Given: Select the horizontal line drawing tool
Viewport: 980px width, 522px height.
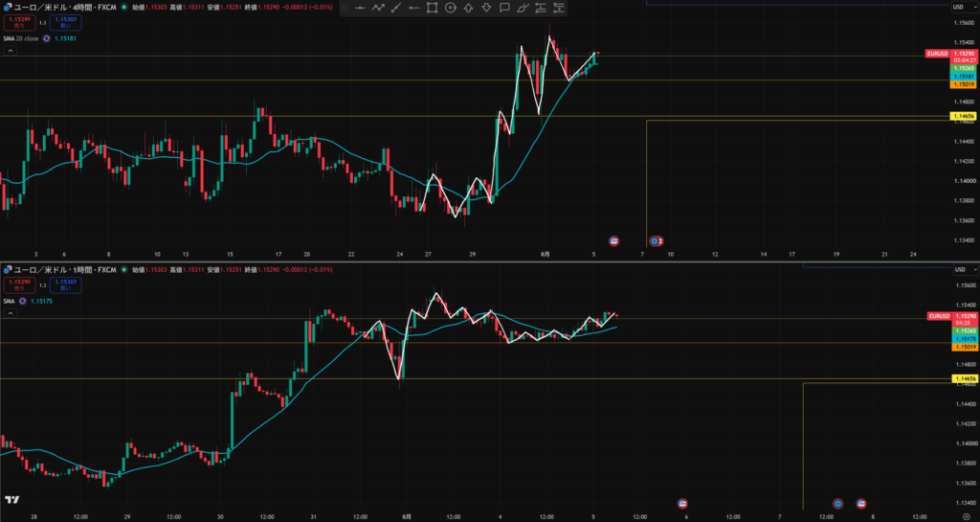Looking at the screenshot, I should 360,8.
